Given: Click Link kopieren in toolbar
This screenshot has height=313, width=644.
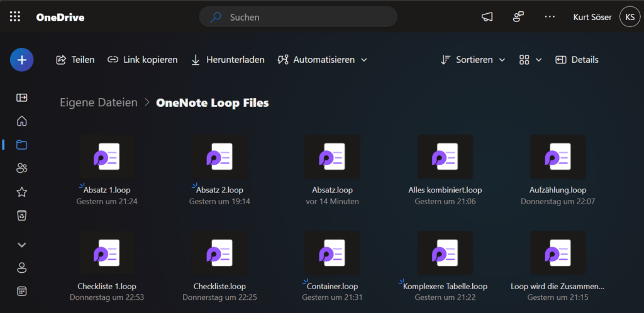Looking at the screenshot, I should point(143,60).
